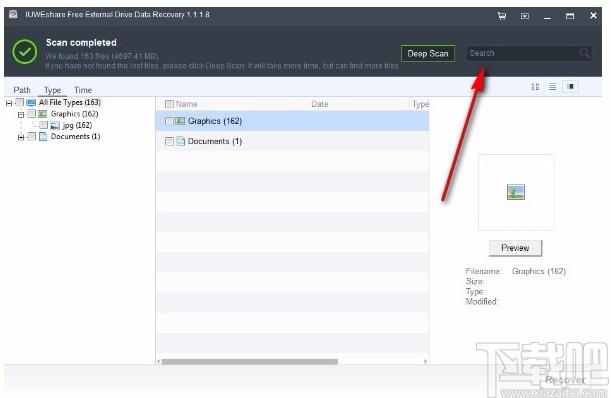
Task: Collapse the Graphics (162) tree node
Action: coord(21,114)
